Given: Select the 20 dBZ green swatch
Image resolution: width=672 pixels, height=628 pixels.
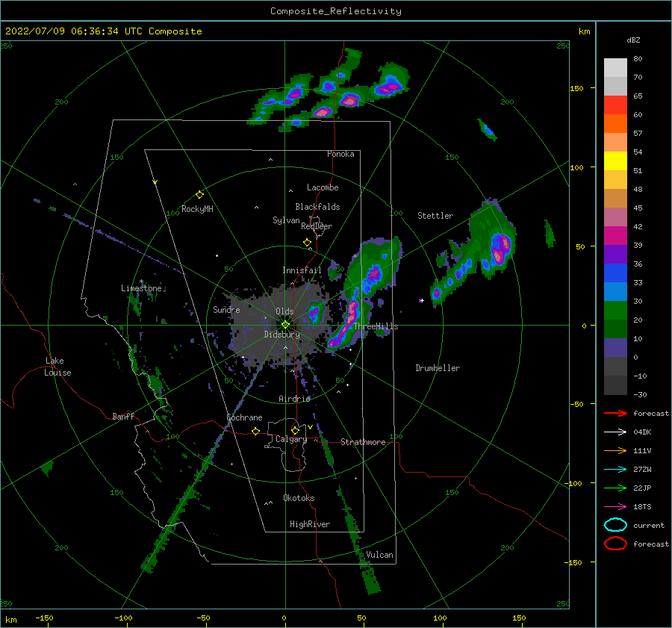Looking at the screenshot, I should [615, 310].
